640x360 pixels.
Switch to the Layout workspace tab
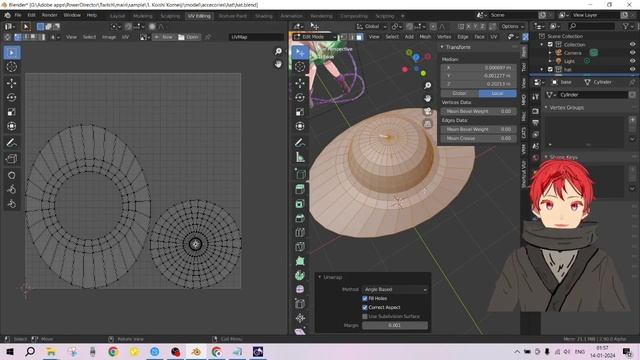[118, 16]
